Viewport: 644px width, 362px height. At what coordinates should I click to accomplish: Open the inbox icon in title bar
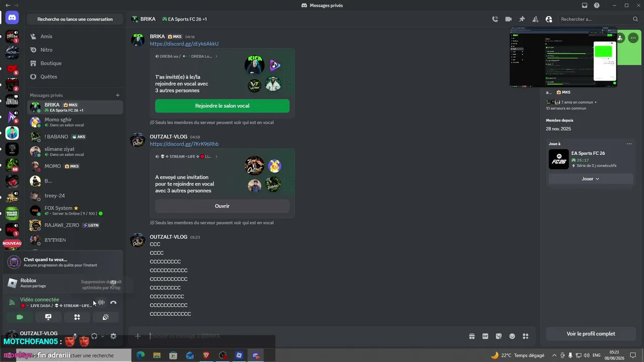click(585, 6)
